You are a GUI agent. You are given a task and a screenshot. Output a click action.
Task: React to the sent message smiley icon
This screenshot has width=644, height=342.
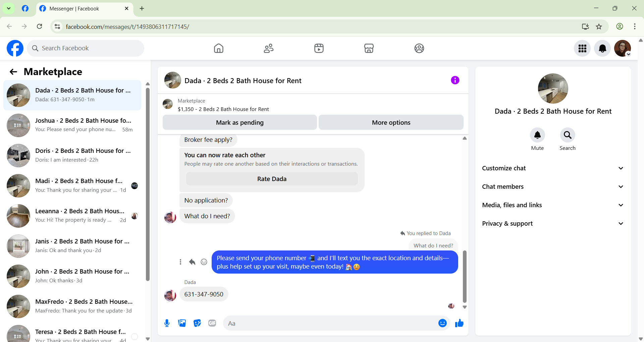pyautogui.click(x=204, y=262)
